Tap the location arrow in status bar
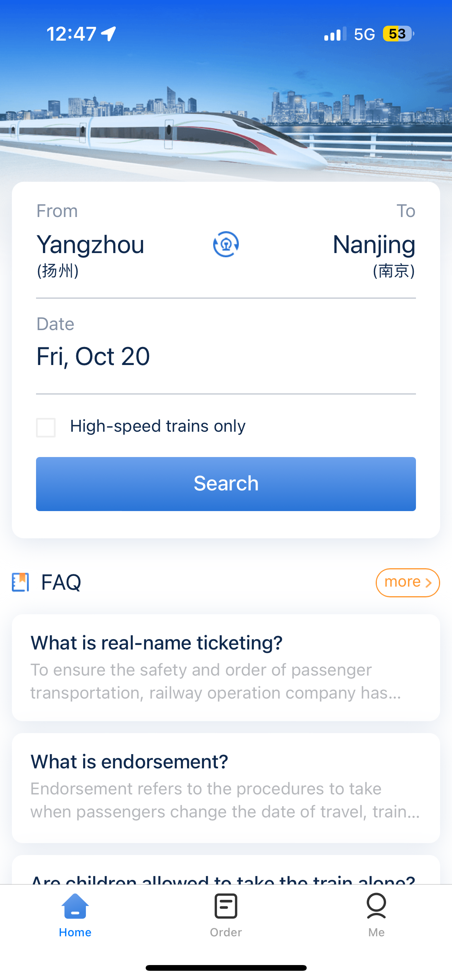The image size is (452, 980). pyautogui.click(x=108, y=34)
